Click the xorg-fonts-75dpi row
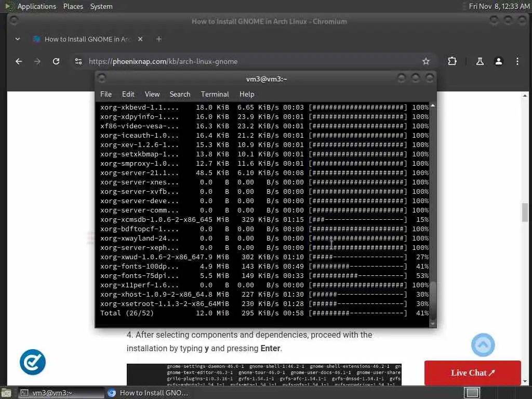 tap(264, 276)
